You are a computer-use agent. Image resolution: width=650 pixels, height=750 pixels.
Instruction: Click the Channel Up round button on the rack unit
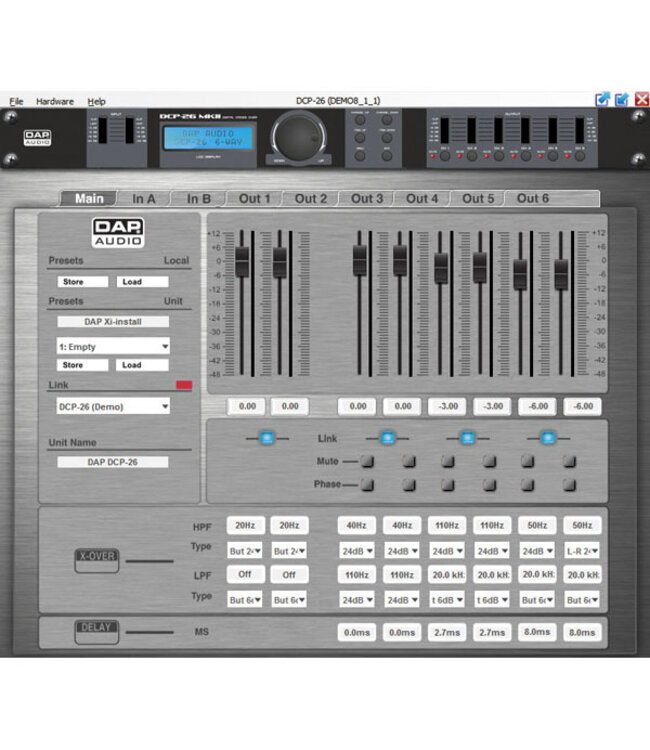[x=360, y=120]
